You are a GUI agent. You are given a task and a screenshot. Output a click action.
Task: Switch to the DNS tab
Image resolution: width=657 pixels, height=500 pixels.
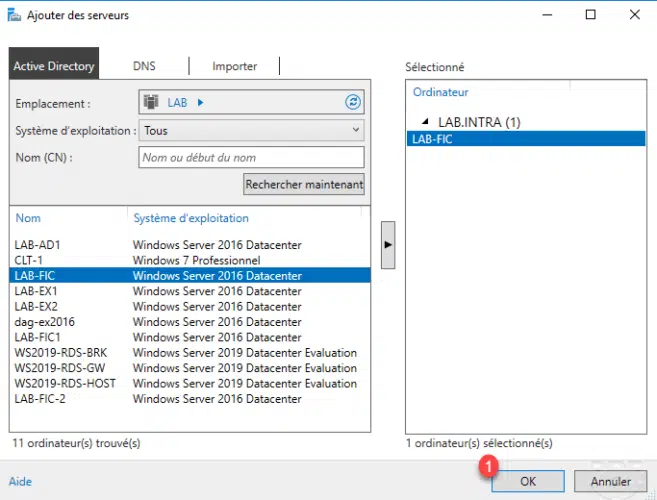tap(144, 66)
